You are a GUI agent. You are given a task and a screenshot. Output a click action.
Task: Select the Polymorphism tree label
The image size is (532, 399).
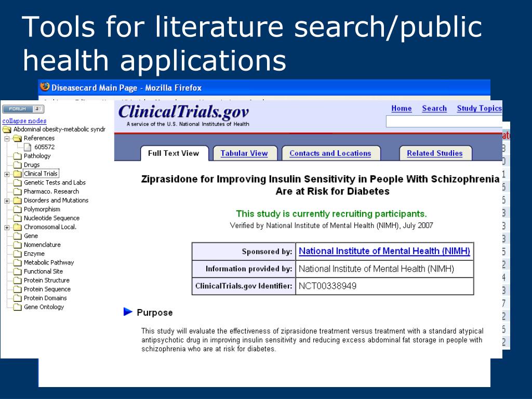pyautogui.click(x=42, y=209)
